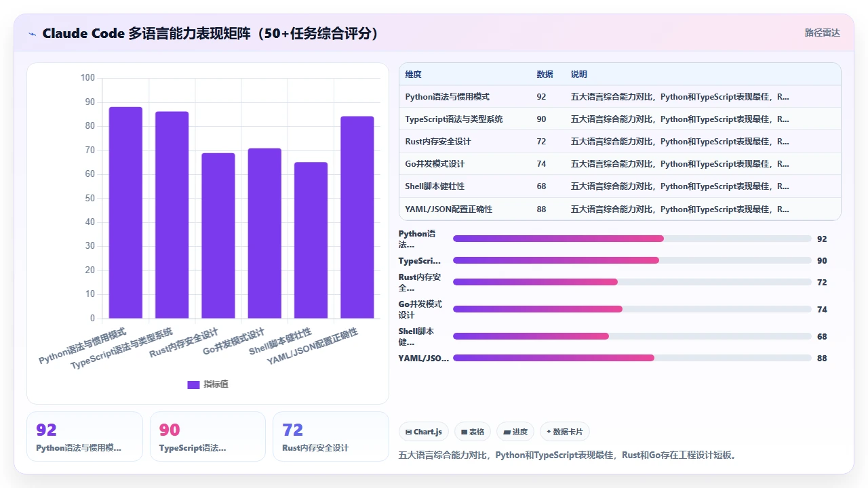868x488 pixels.
Task: Select the 进度 tag chip
Action: pos(515,432)
